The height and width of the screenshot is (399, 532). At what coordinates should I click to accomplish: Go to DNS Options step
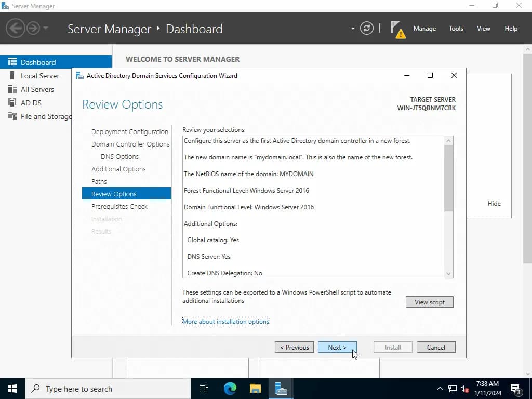click(x=119, y=157)
